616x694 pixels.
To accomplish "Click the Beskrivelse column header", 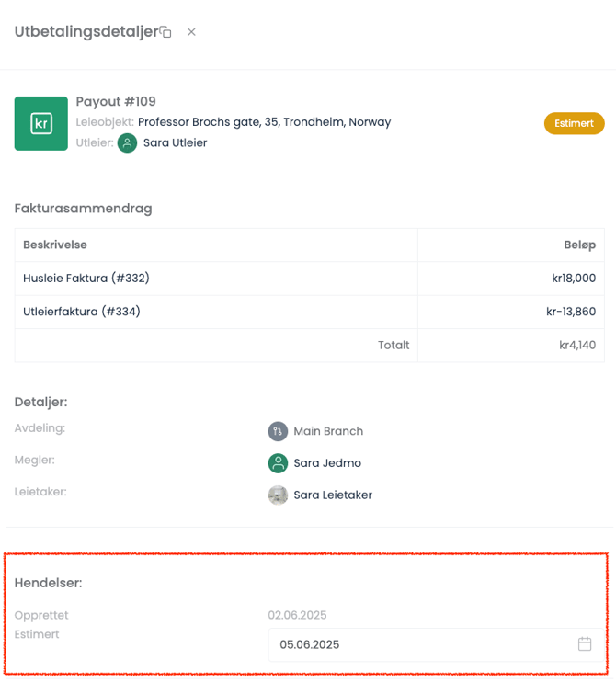I will point(55,245).
